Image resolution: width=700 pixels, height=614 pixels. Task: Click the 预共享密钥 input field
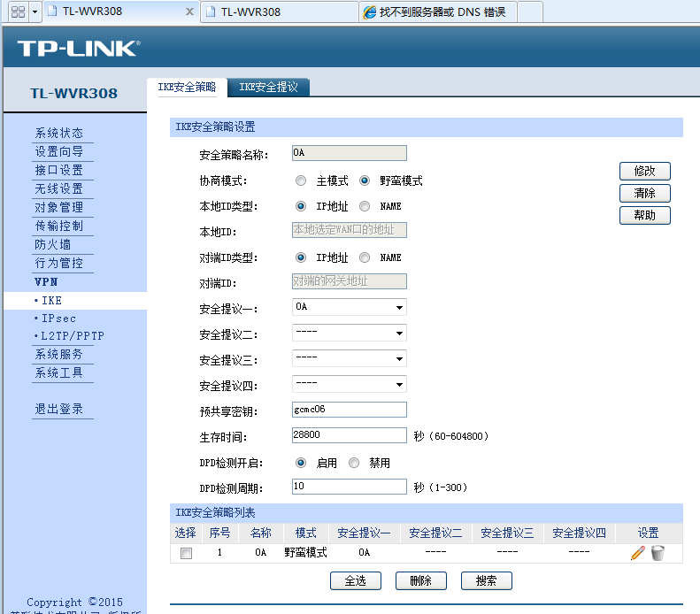tap(349, 410)
